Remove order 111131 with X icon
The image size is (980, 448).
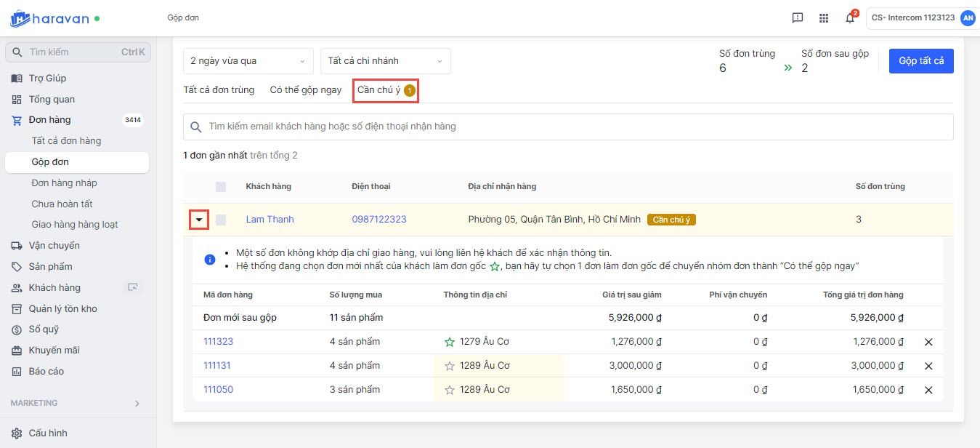tap(928, 366)
